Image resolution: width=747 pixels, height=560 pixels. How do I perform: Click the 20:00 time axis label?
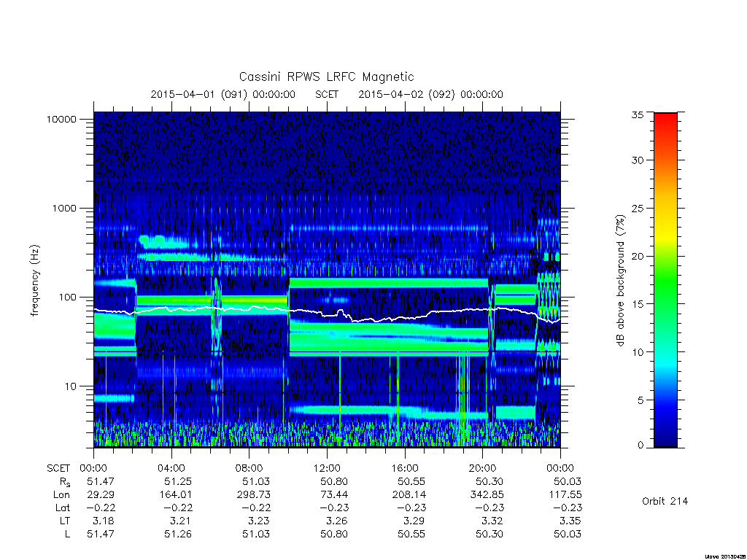coord(482,468)
